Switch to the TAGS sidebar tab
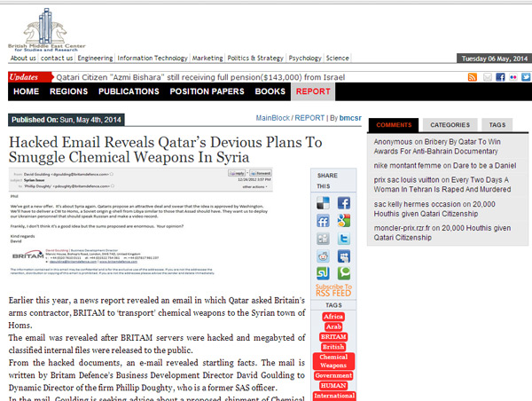Screen dimensions: 532x401 pos(497,125)
